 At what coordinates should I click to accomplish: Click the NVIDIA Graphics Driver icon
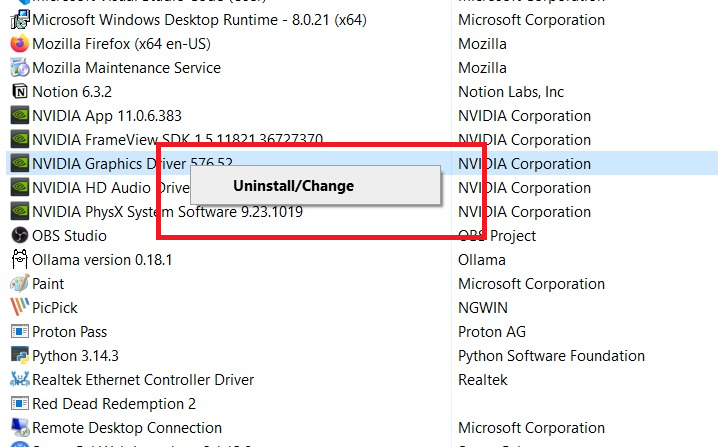[20, 164]
